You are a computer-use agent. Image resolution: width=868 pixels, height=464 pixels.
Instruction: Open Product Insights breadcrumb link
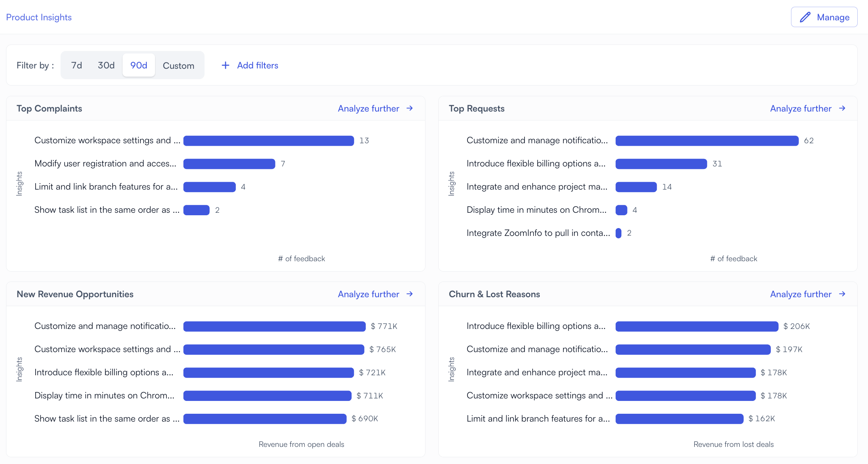[39, 17]
